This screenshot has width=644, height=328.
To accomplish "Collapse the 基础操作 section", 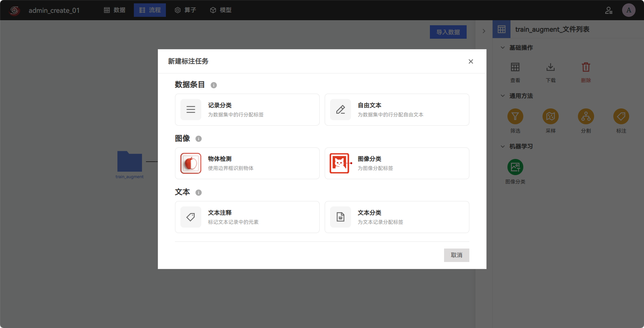I will coord(503,47).
